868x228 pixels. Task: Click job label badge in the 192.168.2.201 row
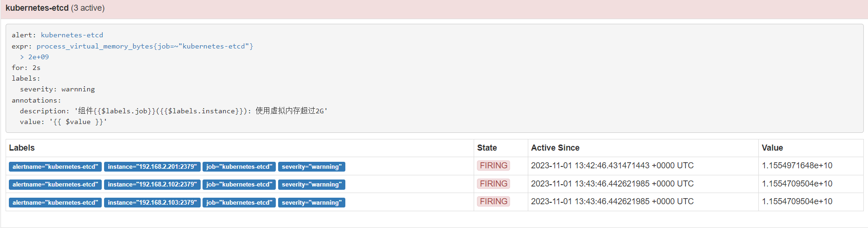[x=239, y=166]
